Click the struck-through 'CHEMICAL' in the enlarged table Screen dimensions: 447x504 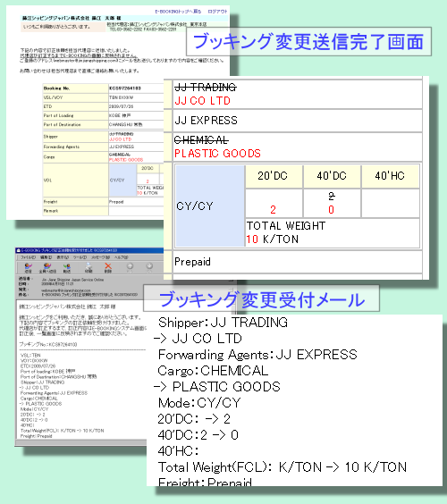tap(201, 140)
